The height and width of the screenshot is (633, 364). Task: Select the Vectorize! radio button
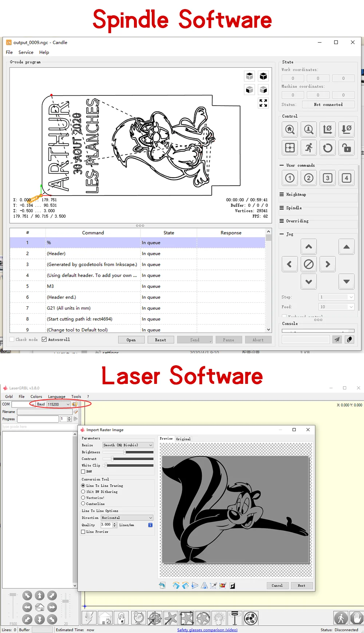point(83,498)
